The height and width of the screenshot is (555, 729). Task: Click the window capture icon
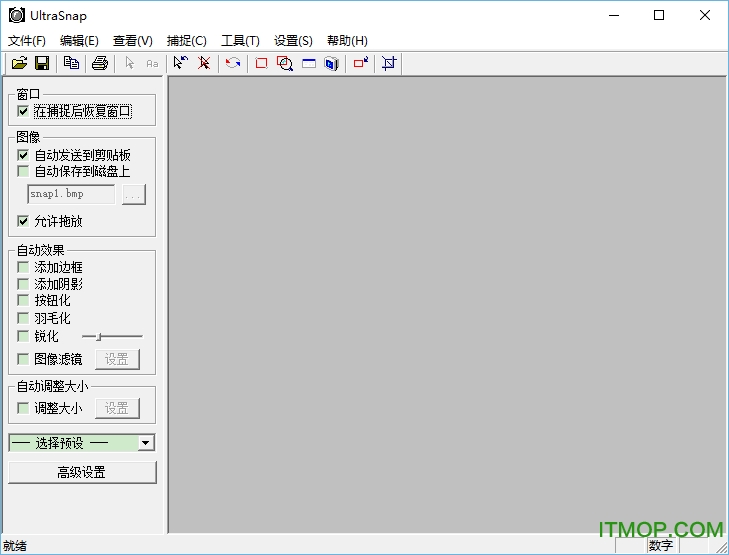click(x=309, y=63)
